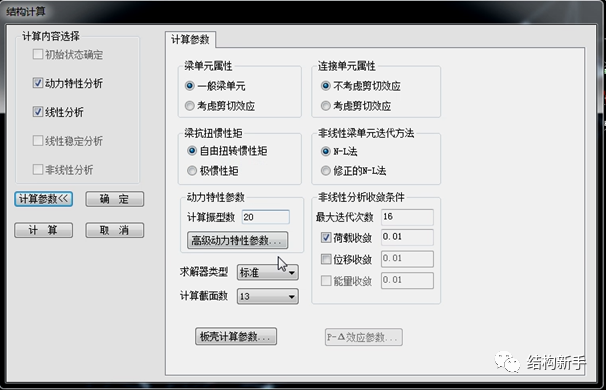
Task: Click the 位移收敛 tolerance field
Action: (407, 259)
